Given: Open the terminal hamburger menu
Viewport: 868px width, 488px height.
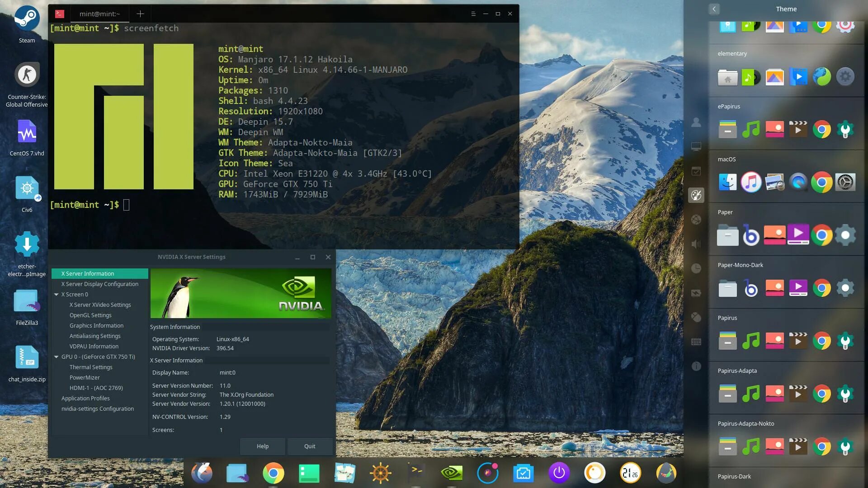Looking at the screenshot, I should (x=473, y=14).
